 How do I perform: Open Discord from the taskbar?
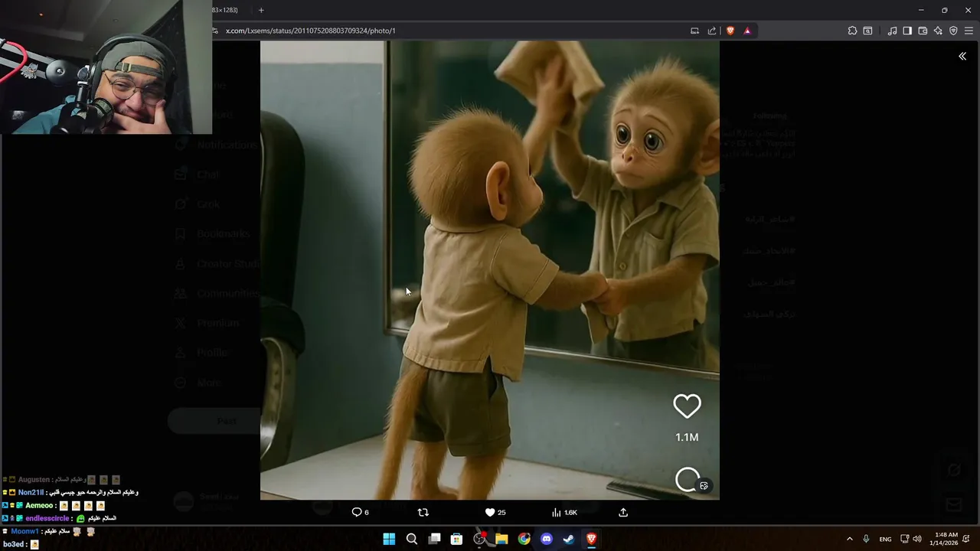tap(547, 539)
